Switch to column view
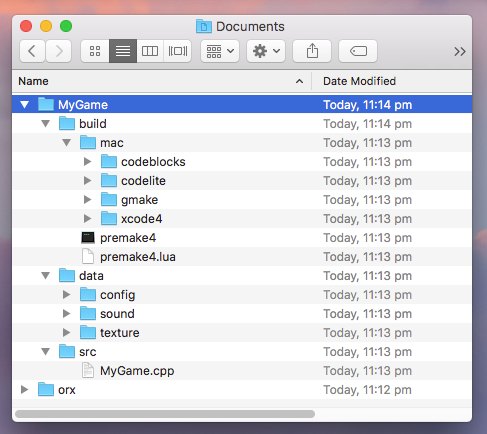Viewport: 487px width, 434px height. point(150,51)
